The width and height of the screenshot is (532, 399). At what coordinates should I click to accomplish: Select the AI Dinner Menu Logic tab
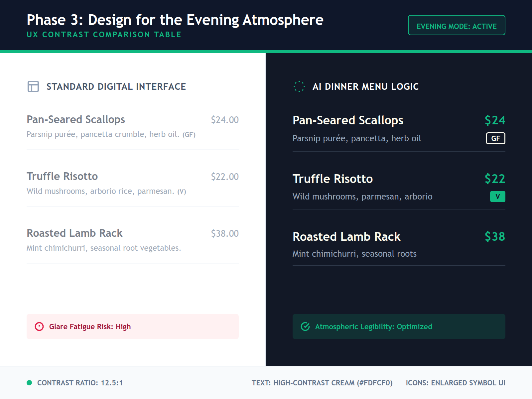pyautogui.click(x=365, y=86)
